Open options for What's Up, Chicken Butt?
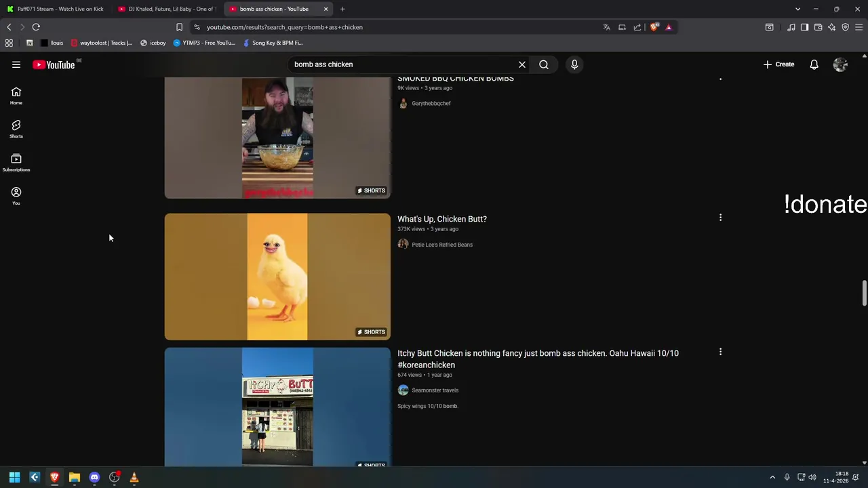This screenshot has height=488, width=868. (x=720, y=218)
